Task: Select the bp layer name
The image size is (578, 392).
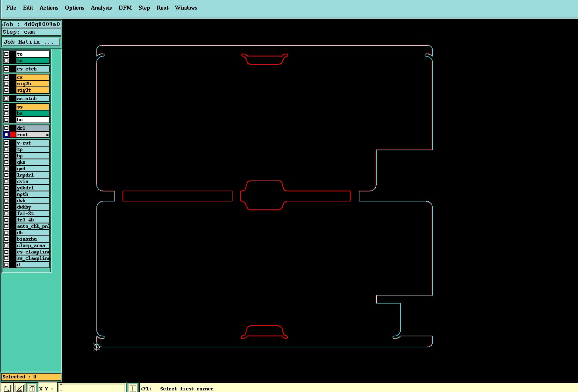Action: [x=32, y=156]
